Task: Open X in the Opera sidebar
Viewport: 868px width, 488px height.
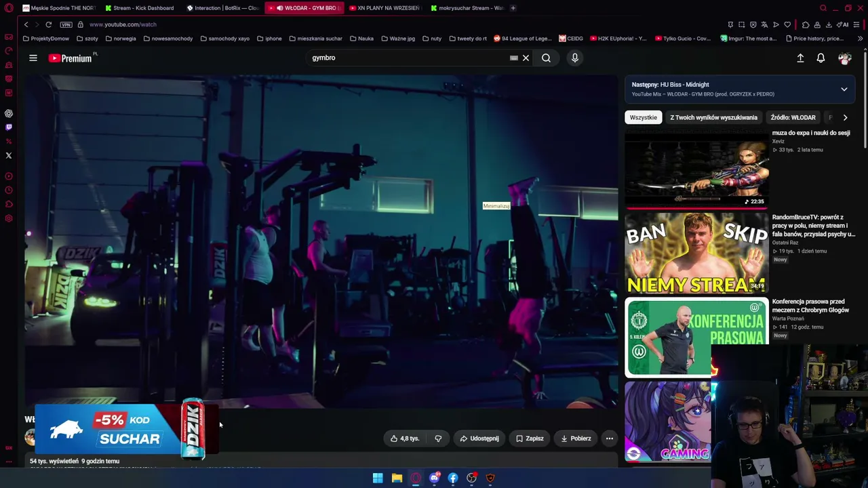Action: tap(9, 156)
